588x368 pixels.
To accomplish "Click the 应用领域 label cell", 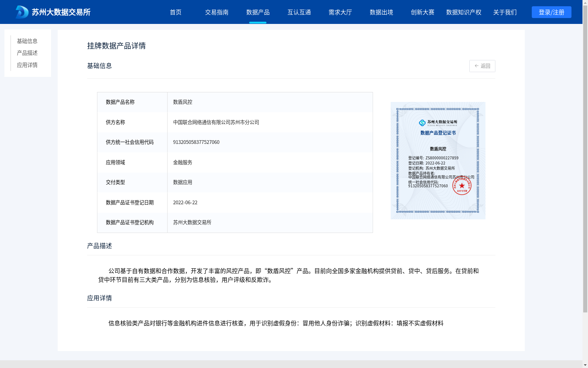I will click(x=132, y=162).
